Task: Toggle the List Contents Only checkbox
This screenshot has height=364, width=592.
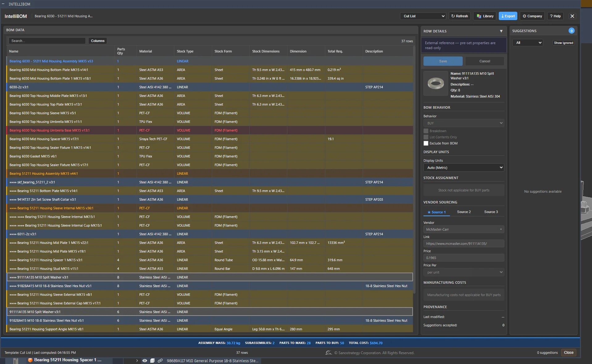Action: pos(426,137)
